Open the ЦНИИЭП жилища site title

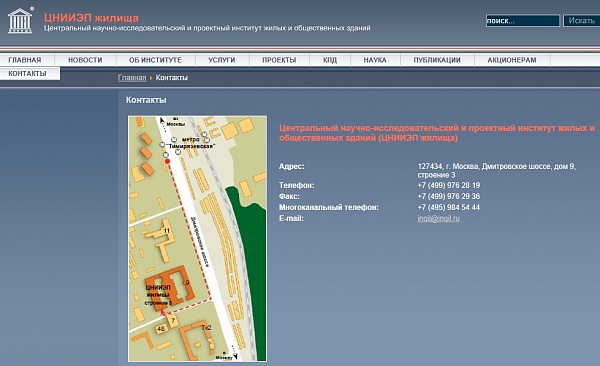[91, 18]
